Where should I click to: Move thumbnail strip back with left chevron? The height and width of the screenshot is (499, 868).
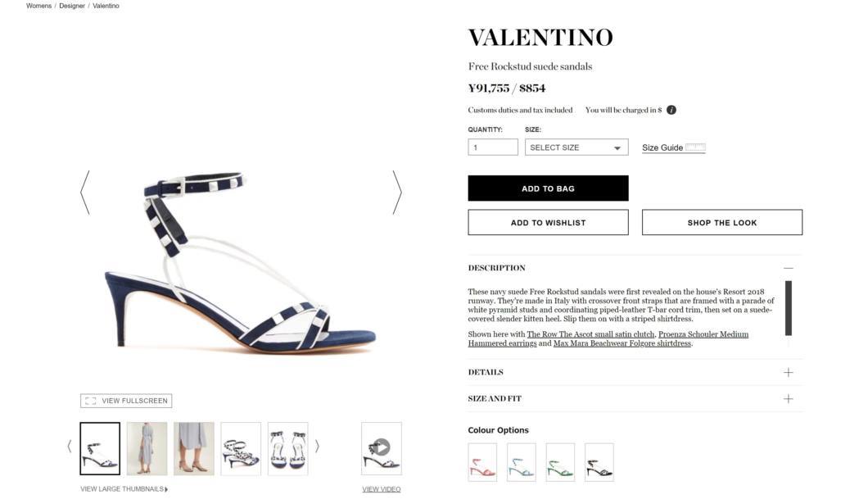click(x=70, y=447)
